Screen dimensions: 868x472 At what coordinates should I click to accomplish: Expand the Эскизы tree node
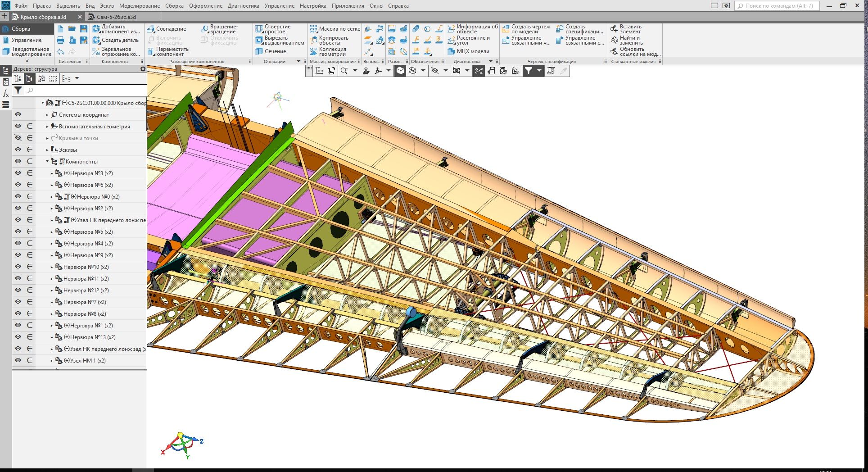tap(47, 150)
